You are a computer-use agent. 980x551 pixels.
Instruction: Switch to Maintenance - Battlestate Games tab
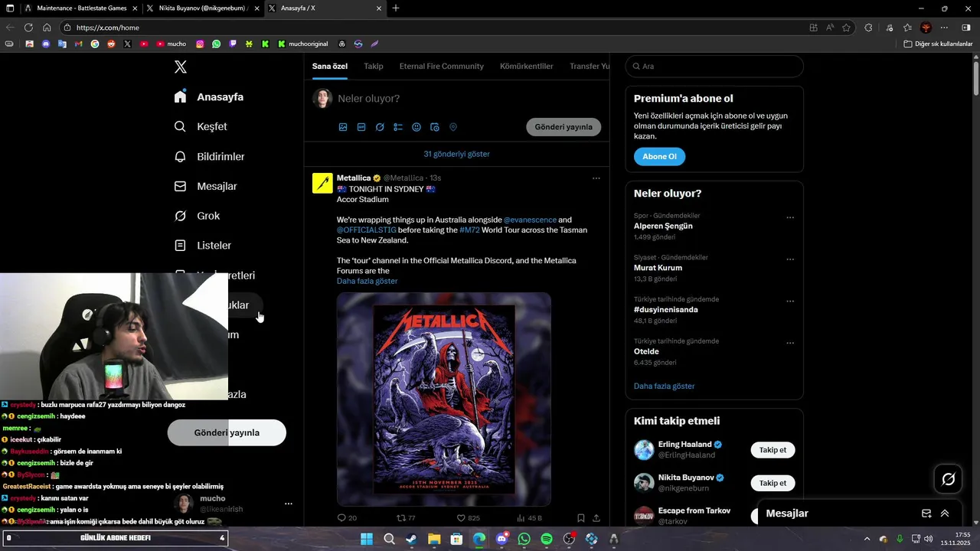click(81, 8)
